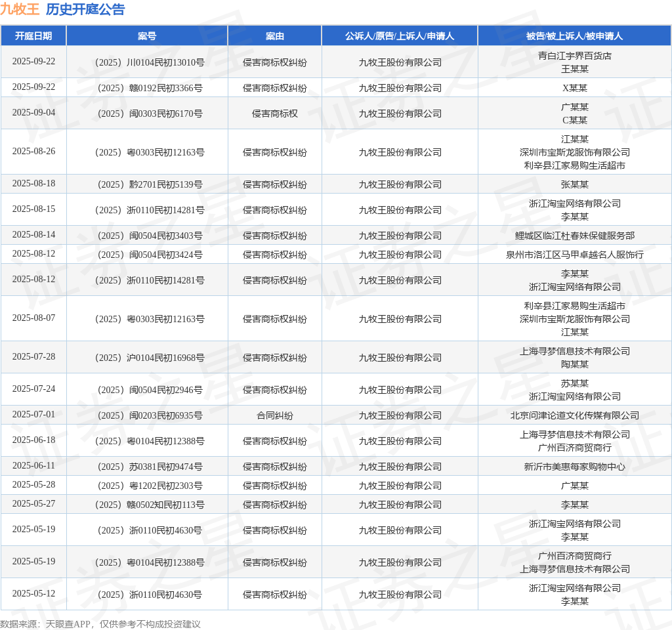Select the 案号 column header
The width and height of the screenshot is (672, 630).
pos(147,36)
